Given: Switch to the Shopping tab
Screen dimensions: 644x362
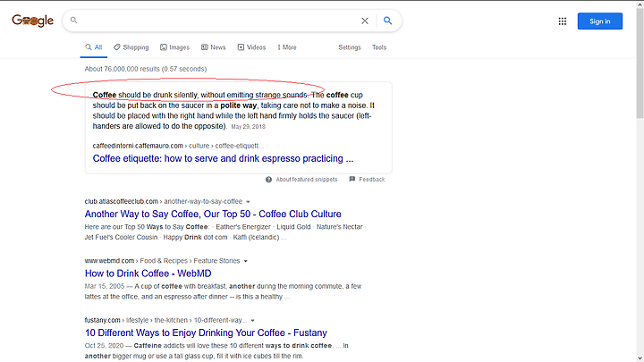Looking at the screenshot, I should coord(131,47).
